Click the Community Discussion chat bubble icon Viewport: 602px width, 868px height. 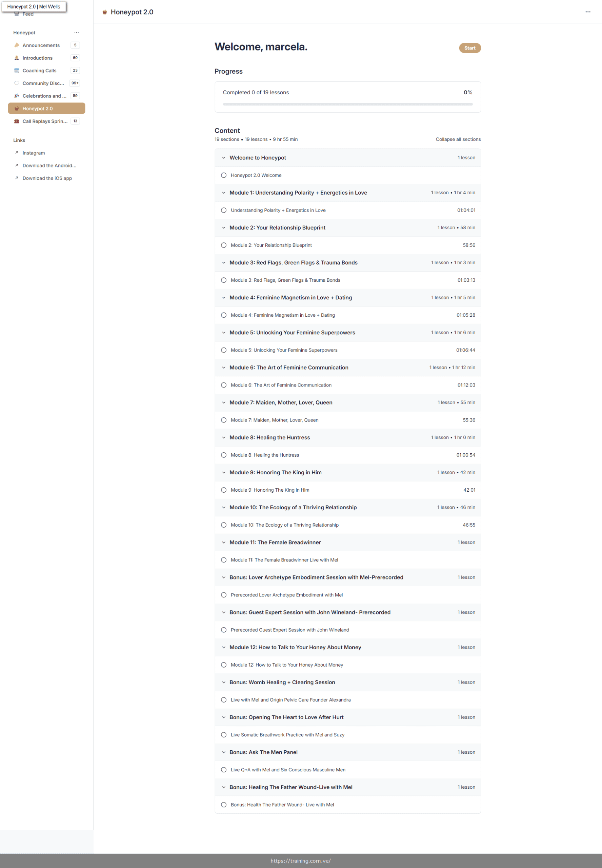[17, 83]
